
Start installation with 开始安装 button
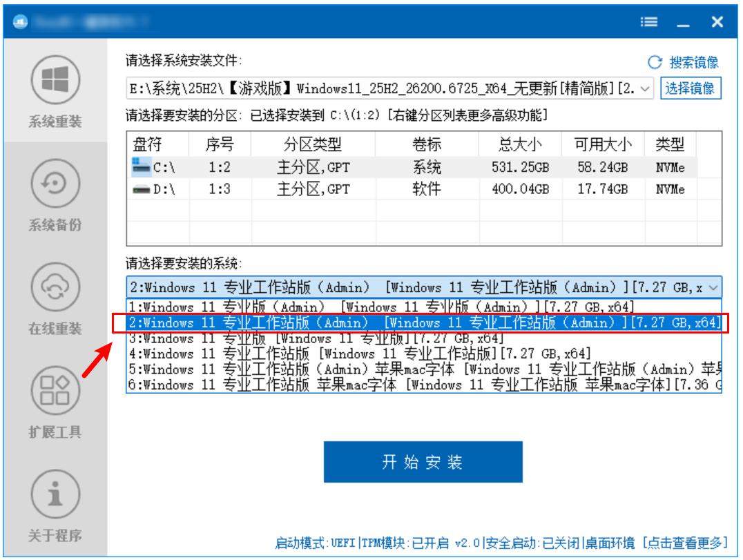tap(423, 461)
